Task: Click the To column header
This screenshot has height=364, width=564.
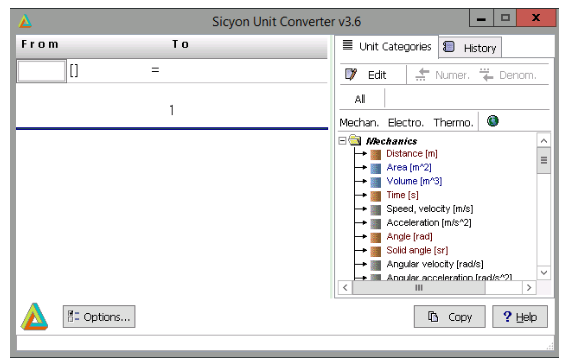Action: click(x=180, y=44)
